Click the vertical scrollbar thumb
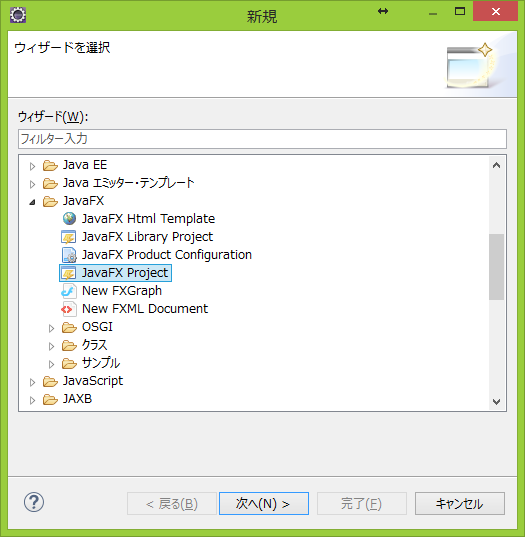 pyautogui.click(x=496, y=267)
